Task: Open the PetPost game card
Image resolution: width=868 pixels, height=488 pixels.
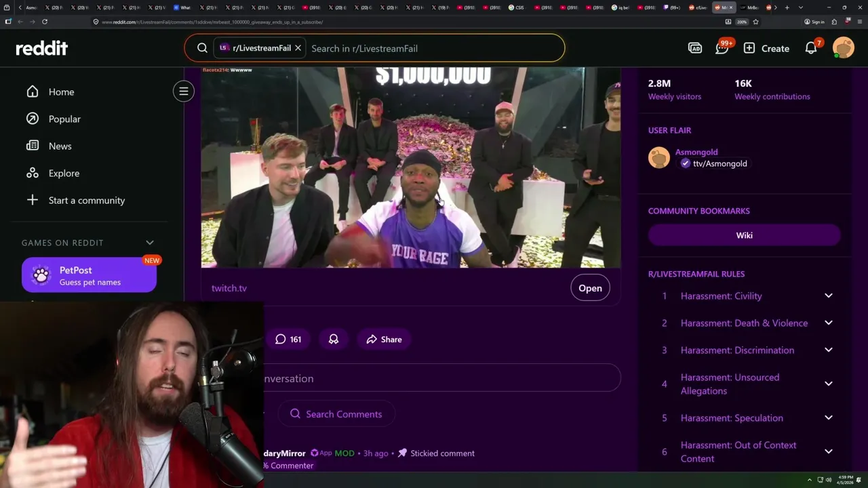Action: (x=89, y=275)
